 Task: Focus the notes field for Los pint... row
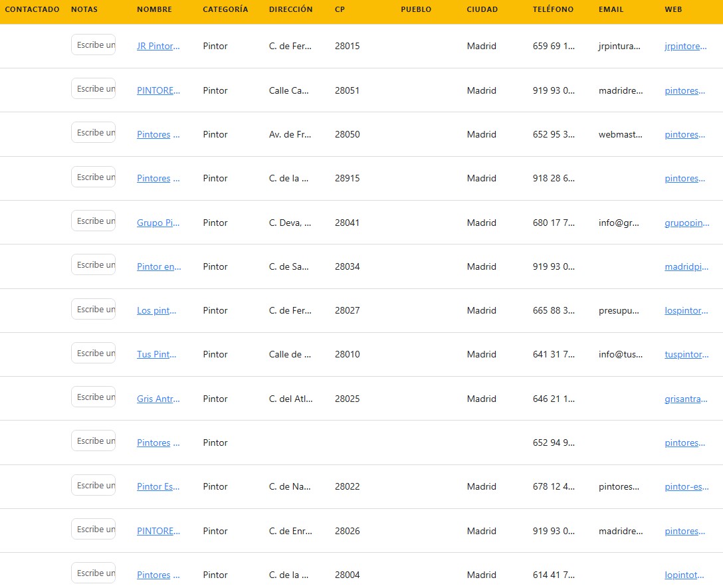click(x=93, y=309)
